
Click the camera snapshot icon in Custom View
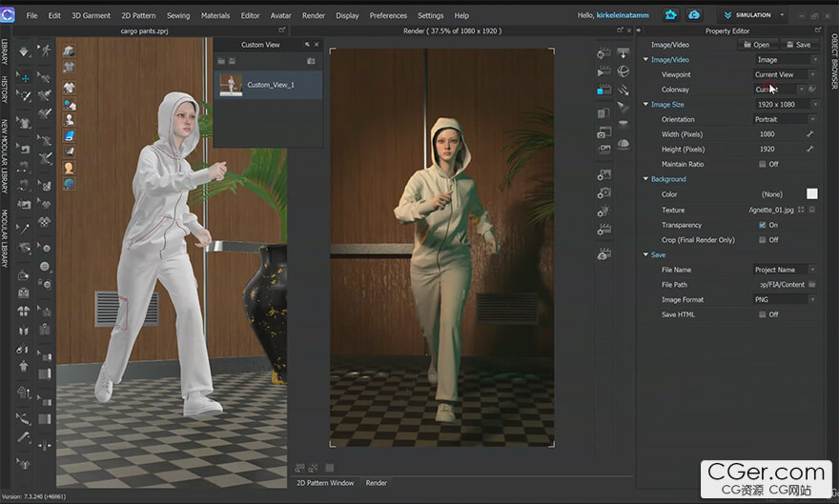pyautogui.click(x=311, y=61)
